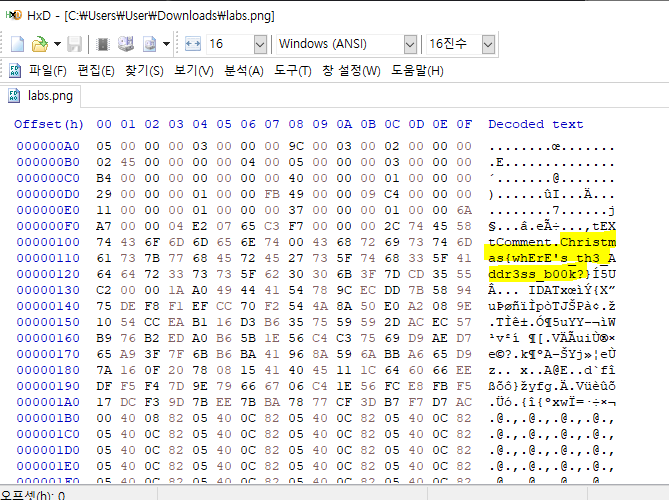Viewport: 669px width, 500px height.
Task: Click offset row 000001B0
Action: pyautogui.click(x=48, y=418)
